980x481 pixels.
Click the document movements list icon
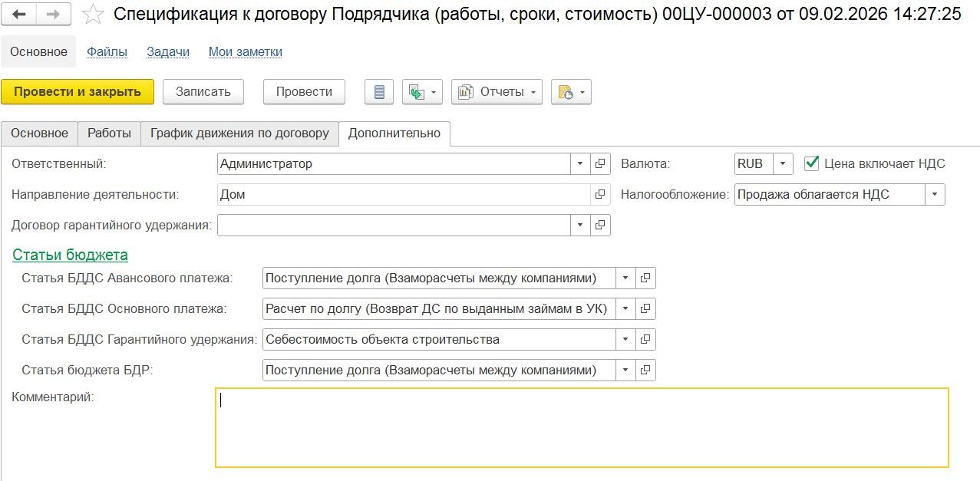(378, 92)
